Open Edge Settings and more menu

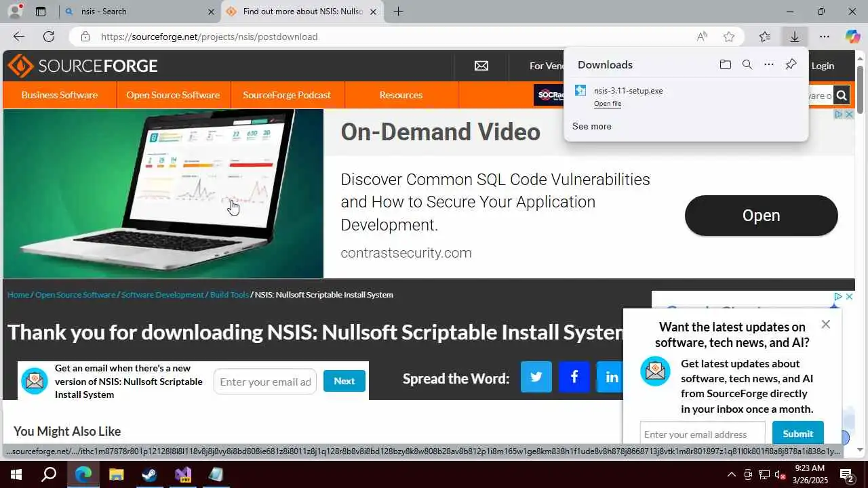click(824, 37)
